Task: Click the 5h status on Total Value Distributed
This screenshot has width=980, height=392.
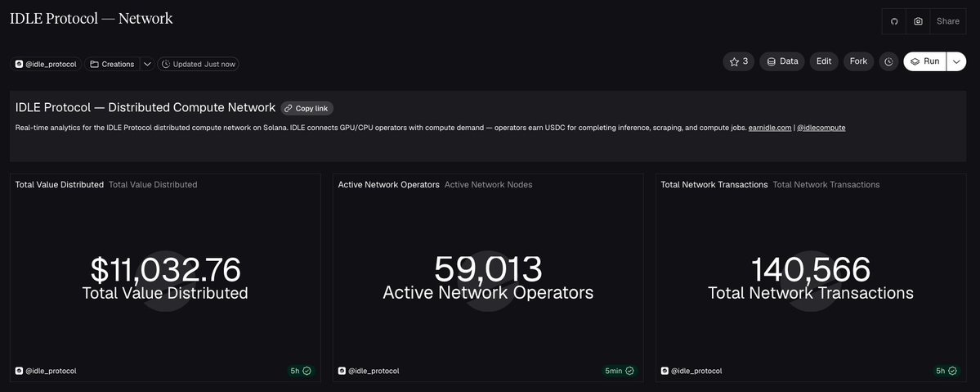Action: [x=301, y=371]
